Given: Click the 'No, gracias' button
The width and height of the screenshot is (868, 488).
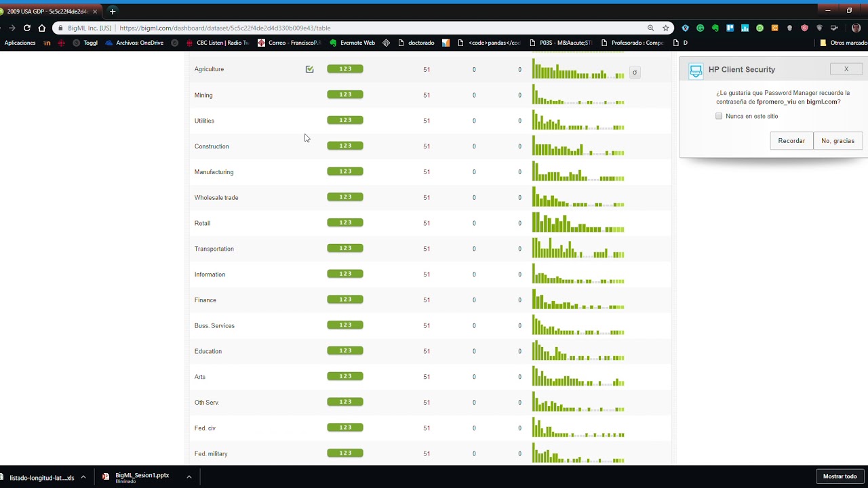Looking at the screenshot, I should tap(837, 141).
